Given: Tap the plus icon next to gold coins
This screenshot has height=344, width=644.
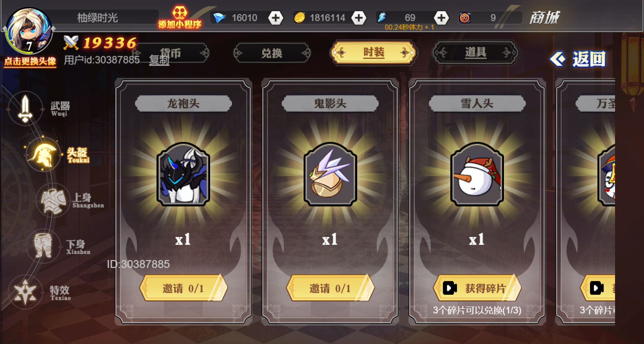Looking at the screenshot, I should [x=359, y=18].
